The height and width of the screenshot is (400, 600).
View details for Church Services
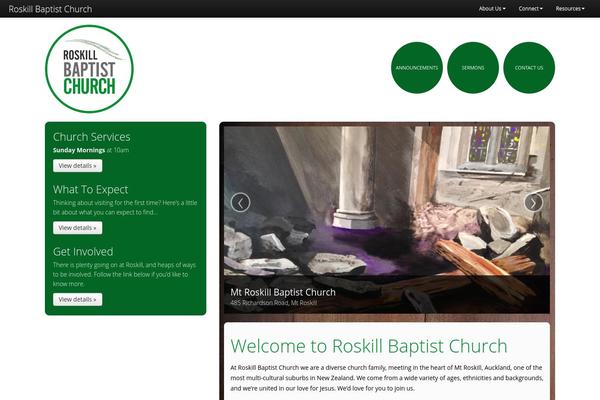tap(78, 166)
